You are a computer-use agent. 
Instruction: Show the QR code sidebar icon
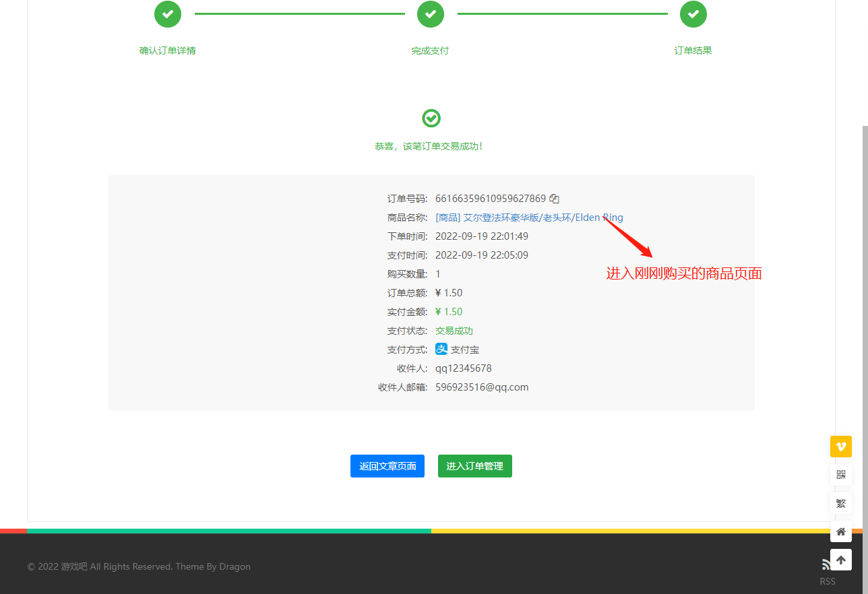click(x=841, y=475)
